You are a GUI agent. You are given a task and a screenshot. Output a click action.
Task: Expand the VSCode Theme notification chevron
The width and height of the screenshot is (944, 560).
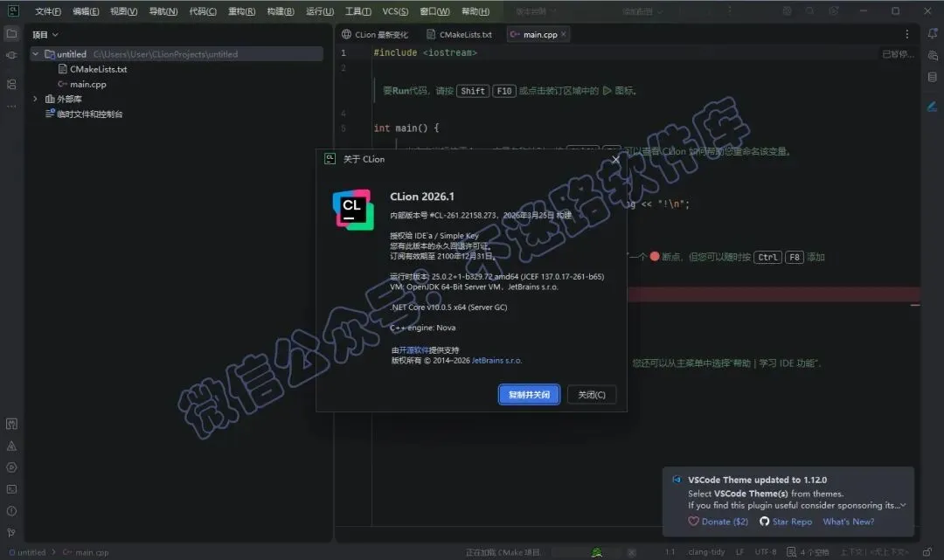tap(903, 505)
